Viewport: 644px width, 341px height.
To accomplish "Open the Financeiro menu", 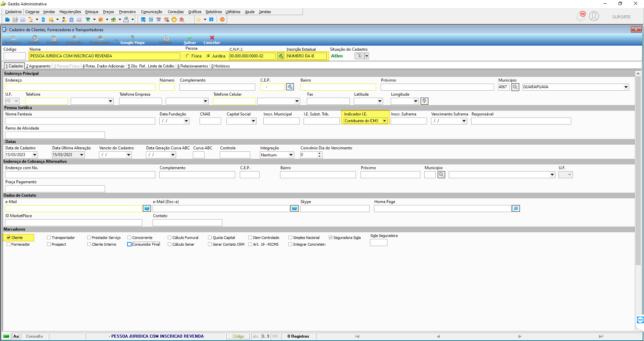I will point(127,12).
